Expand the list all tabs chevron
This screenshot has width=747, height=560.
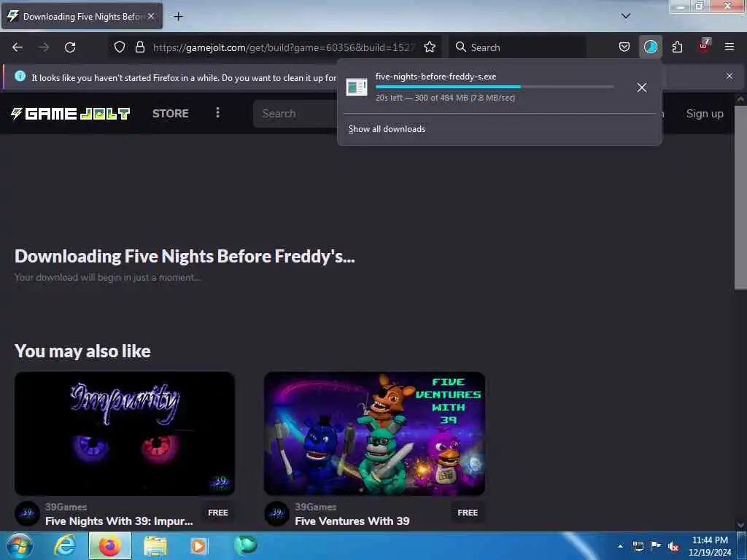pyautogui.click(x=626, y=16)
